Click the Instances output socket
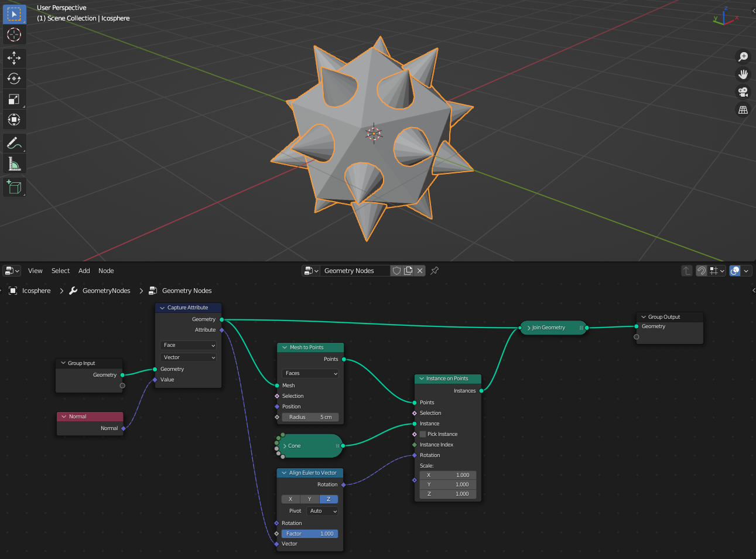This screenshot has width=756, height=559. 481,391
